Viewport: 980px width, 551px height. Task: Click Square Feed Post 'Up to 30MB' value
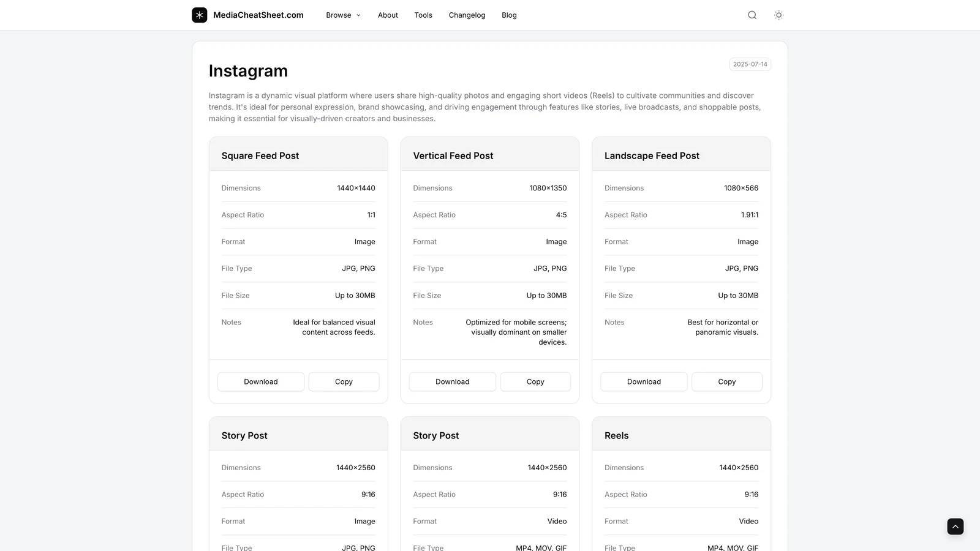355,296
